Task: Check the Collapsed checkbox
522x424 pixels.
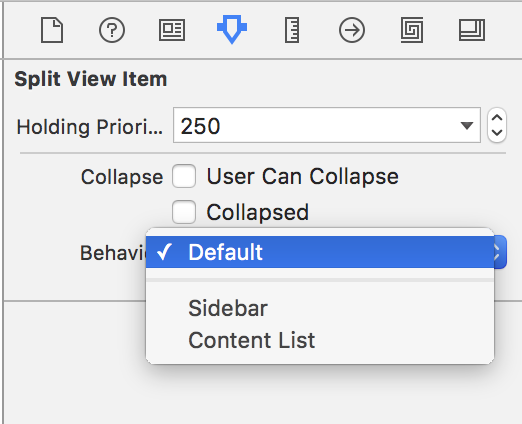Action: (x=184, y=212)
